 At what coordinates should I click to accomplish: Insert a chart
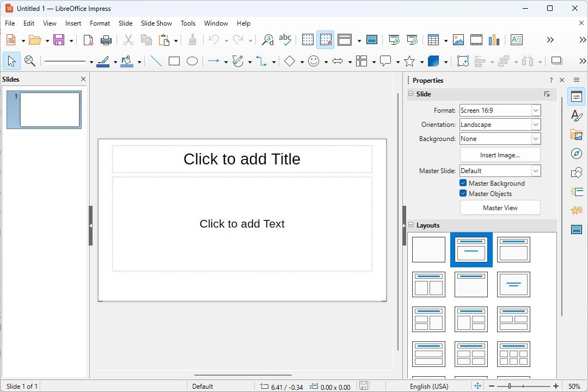tap(494, 40)
